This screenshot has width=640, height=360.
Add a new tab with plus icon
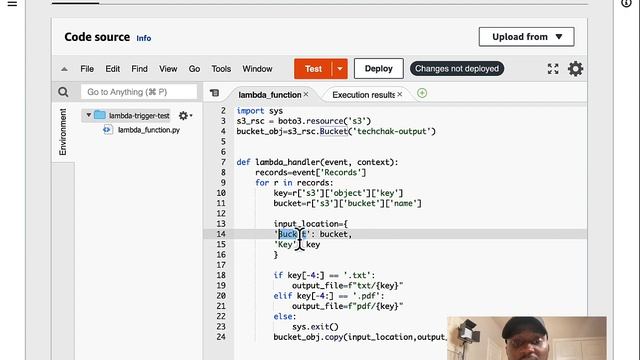tap(422, 93)
